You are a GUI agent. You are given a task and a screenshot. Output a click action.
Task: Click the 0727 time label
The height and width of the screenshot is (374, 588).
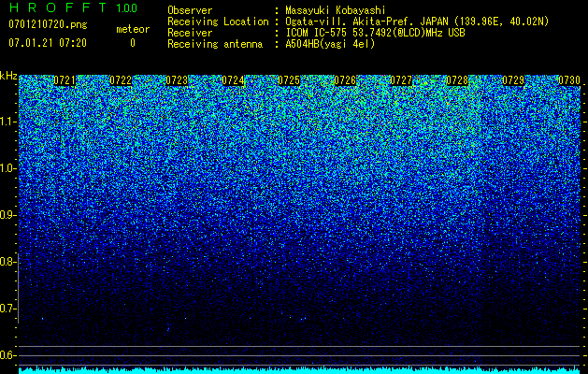tap(401, 80)
